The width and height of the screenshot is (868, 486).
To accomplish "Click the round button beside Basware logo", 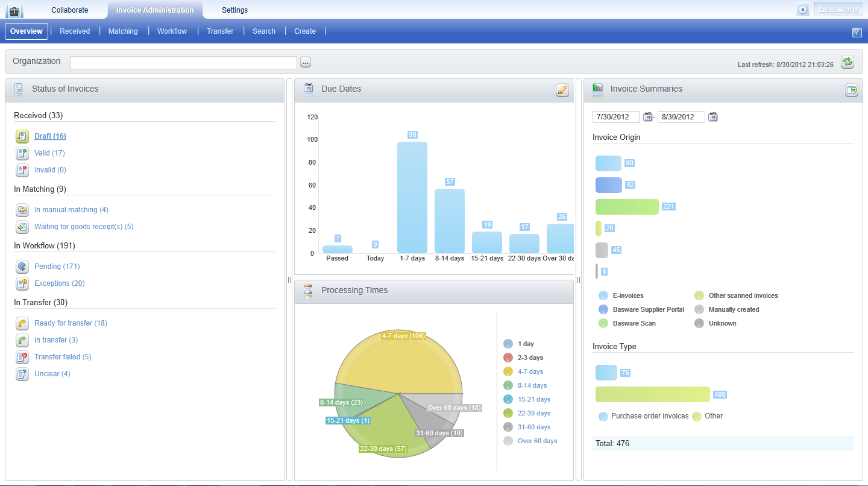I will pyautogui.click(x=803, y=10).
